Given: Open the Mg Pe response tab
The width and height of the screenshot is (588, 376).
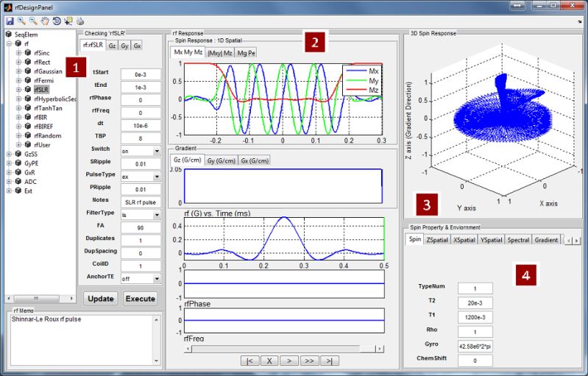Looking at the screenshot, I should coord(246,53).
